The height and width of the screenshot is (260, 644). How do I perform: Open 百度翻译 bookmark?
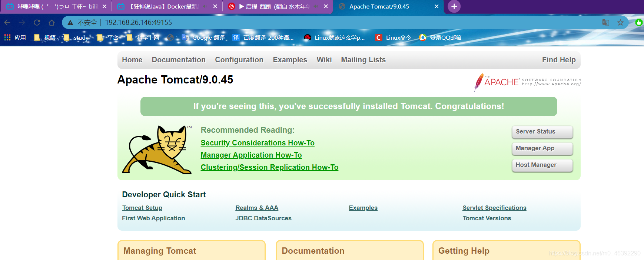263,37
